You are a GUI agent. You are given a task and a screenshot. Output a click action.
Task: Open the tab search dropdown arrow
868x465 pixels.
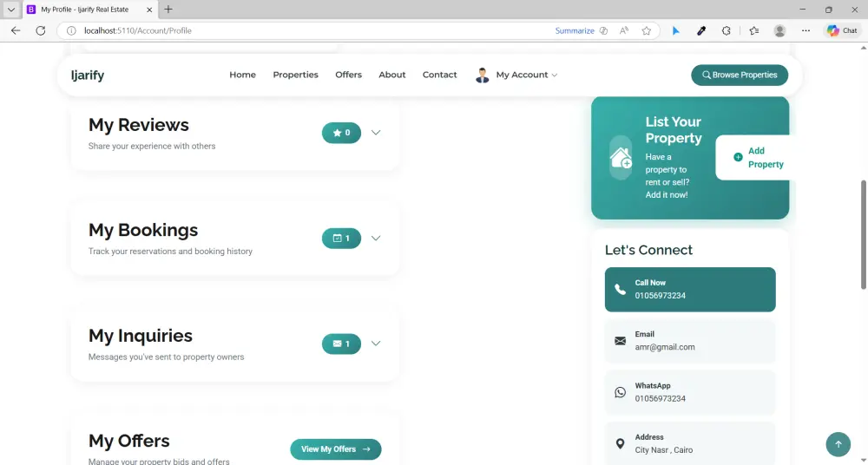tap(11, 10)
